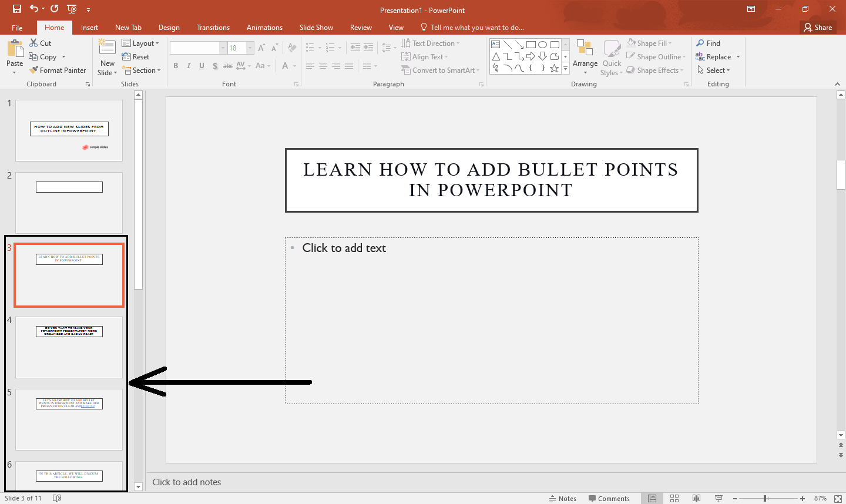Click the Share button
Screen dimensions: 846x504
click(818, 27)
